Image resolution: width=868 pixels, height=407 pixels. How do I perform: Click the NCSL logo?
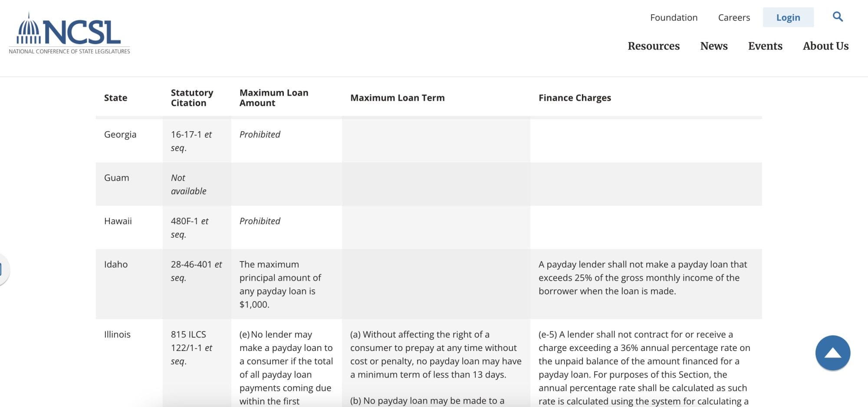[69, 33]
